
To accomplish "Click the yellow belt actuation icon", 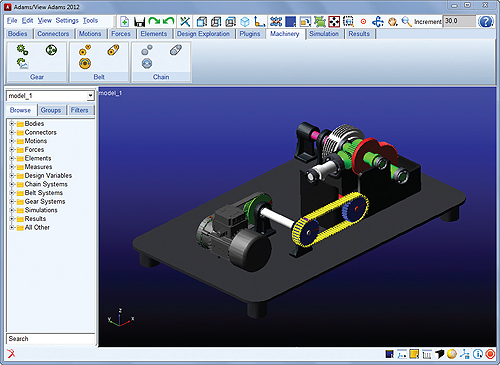I will pos(85,63).
